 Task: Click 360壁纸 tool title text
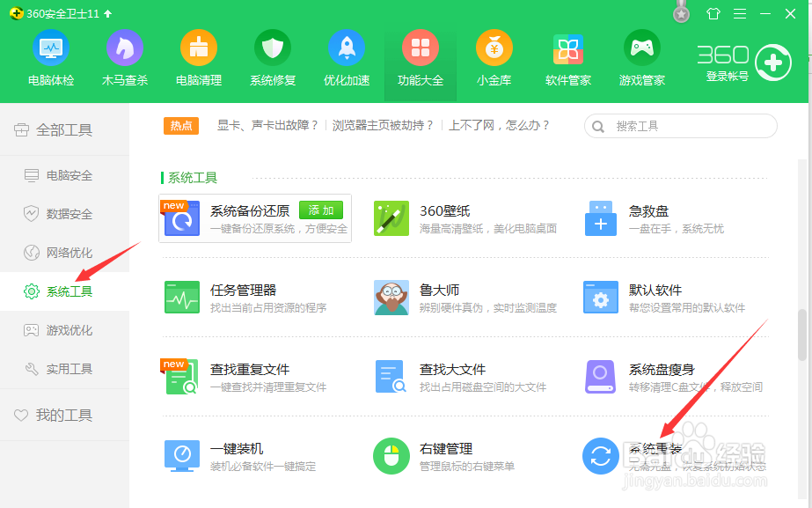coord(445,211)
